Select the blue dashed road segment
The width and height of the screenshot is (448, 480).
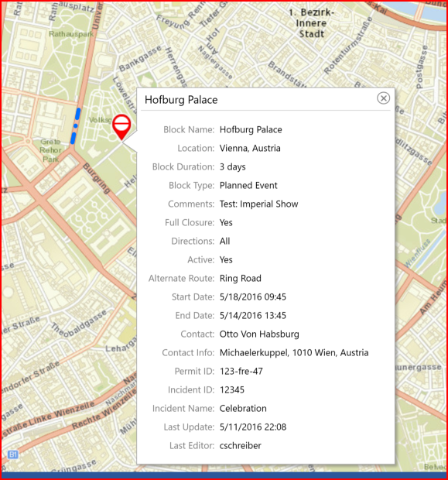pos(75,126)
